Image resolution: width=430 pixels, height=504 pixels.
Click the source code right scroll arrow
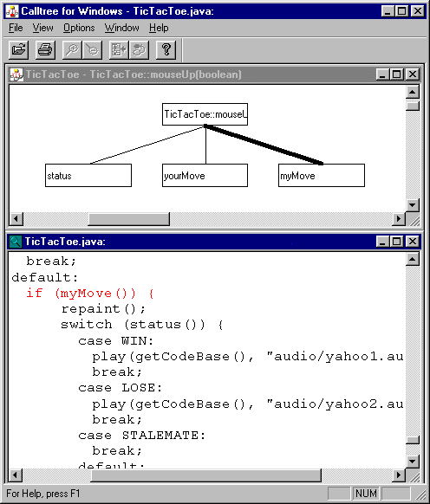(x=399, y=475)
